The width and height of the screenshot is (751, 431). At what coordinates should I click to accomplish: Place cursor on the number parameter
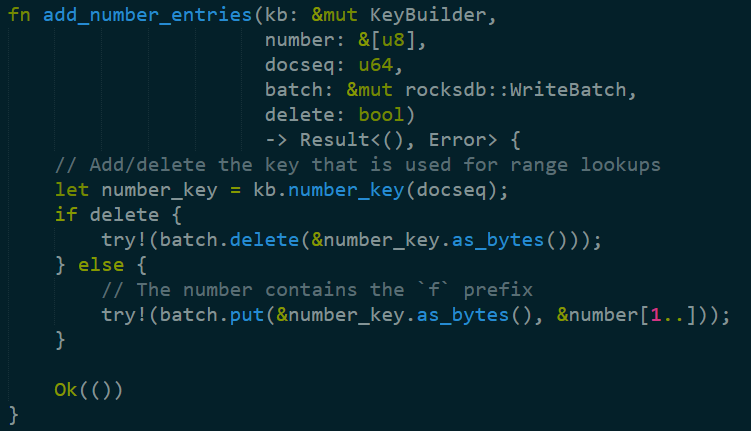coord(299,40)
